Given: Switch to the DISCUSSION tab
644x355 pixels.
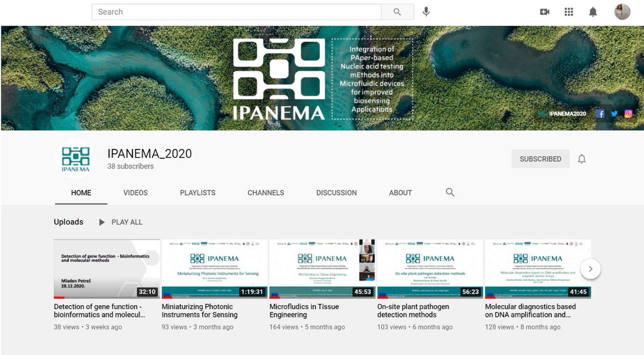Looking at the screenshot, I should click(x=336, y=193).
